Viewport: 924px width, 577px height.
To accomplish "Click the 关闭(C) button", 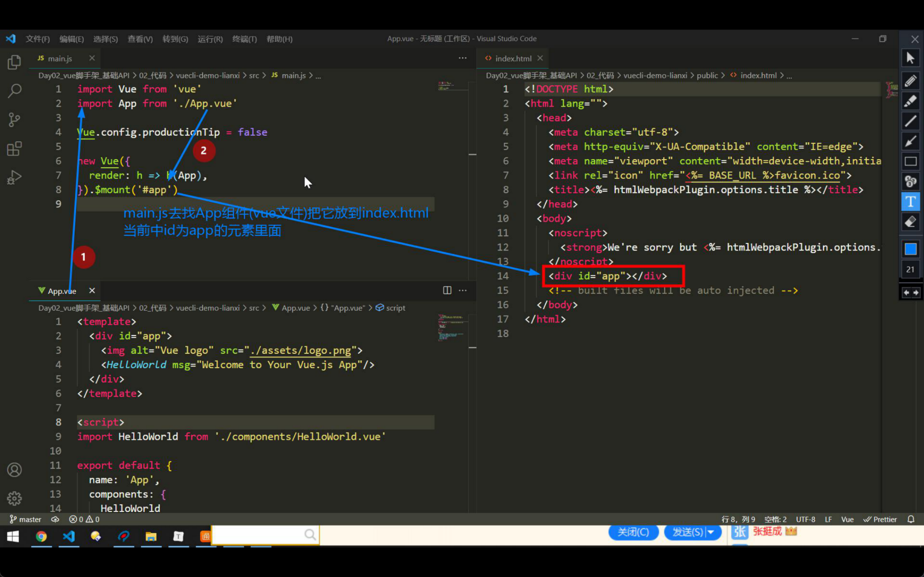I will coord(633,532).
